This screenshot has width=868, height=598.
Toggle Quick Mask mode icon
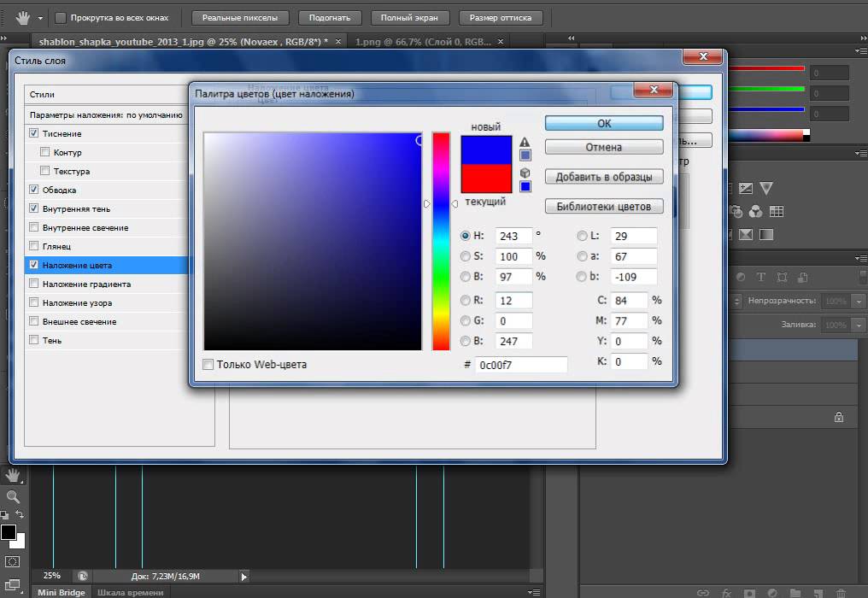(13, 561)
